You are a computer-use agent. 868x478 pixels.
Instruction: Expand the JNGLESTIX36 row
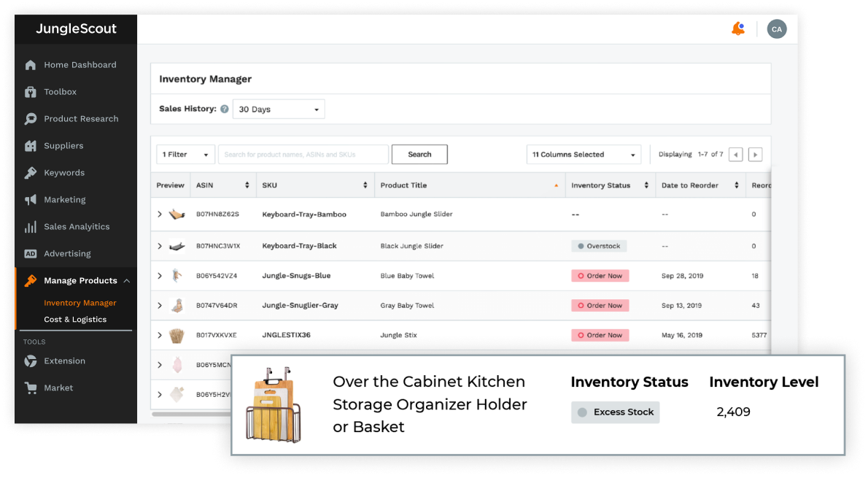160,335
